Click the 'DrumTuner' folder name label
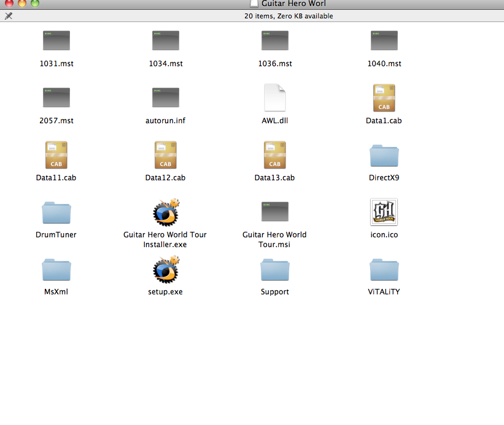504x425 pixels. click(x=56, y=235)
